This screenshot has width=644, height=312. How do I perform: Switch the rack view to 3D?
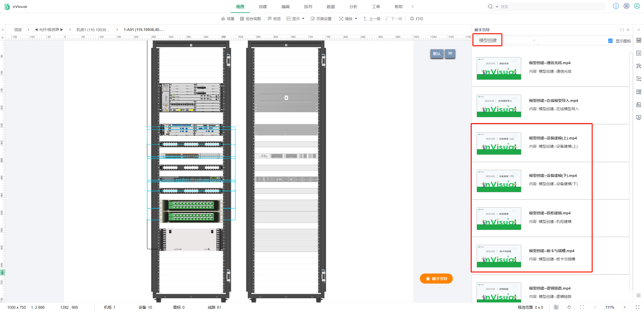(450, 53)
